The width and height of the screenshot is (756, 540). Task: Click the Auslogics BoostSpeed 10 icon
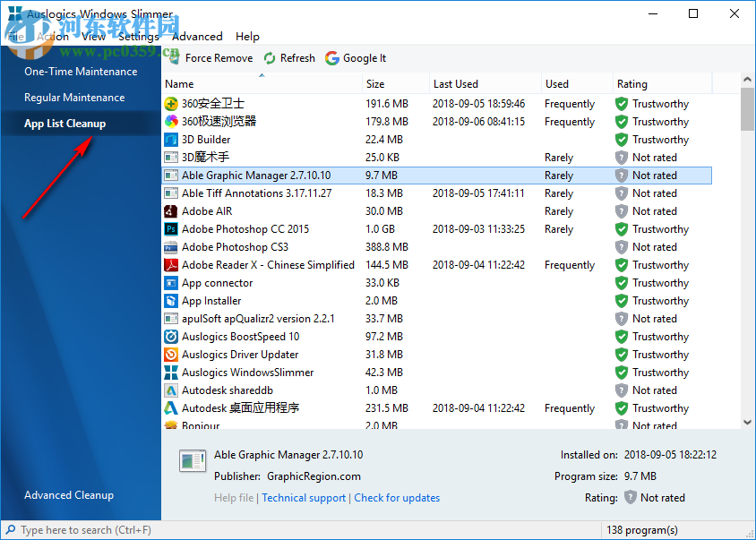(x=171, y=336)
